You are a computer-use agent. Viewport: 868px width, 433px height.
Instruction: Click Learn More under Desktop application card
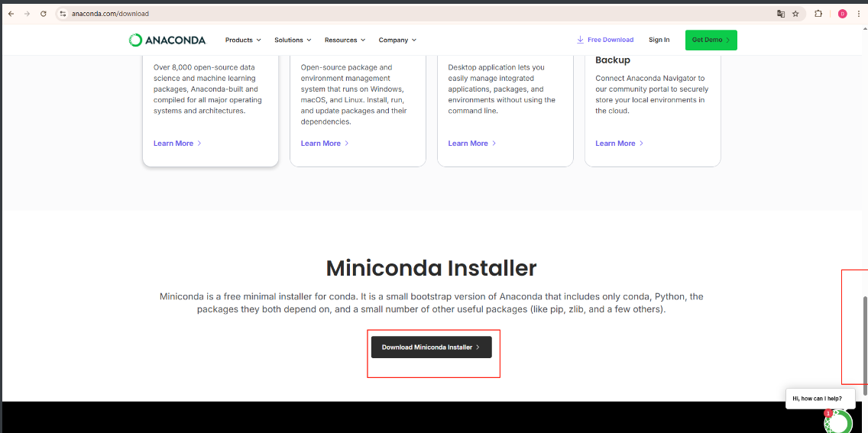tap(471, 144)
